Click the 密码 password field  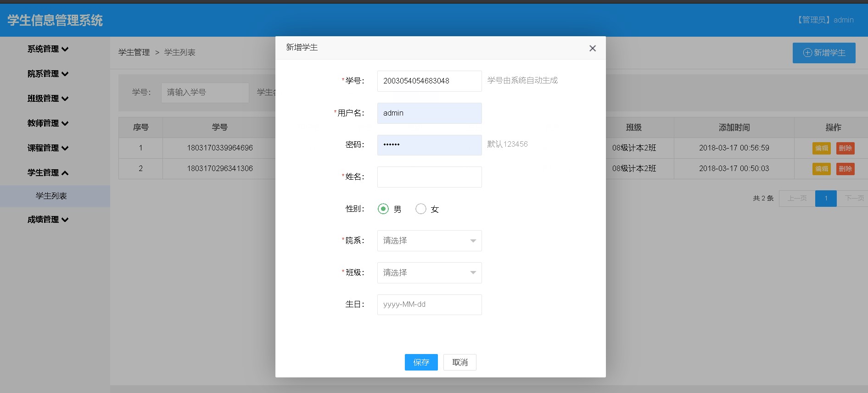click(429, 144)
